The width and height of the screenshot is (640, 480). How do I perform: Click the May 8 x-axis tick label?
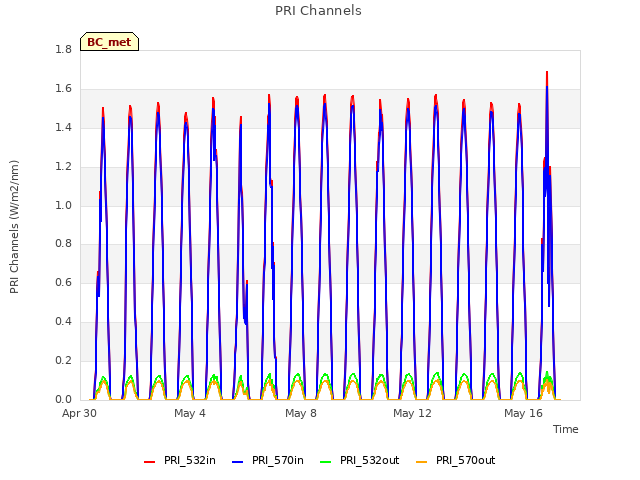(x=301, y=413)
